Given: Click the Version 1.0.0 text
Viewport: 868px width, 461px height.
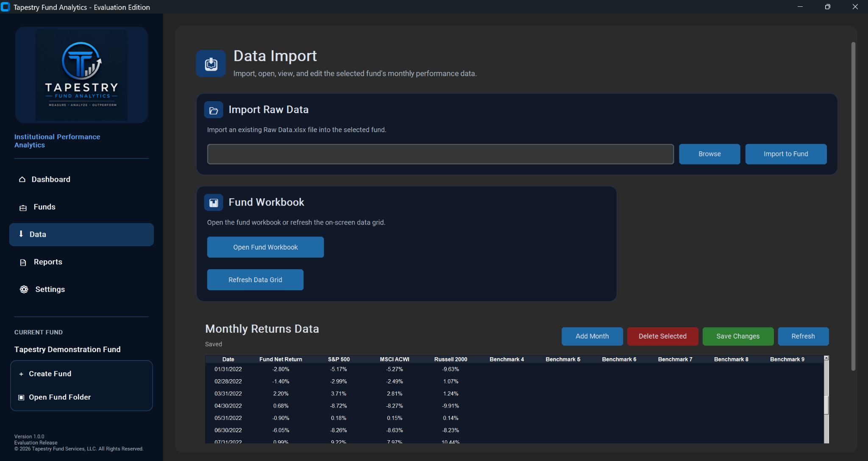Looking at the screenshot, I should pos(29,437).
